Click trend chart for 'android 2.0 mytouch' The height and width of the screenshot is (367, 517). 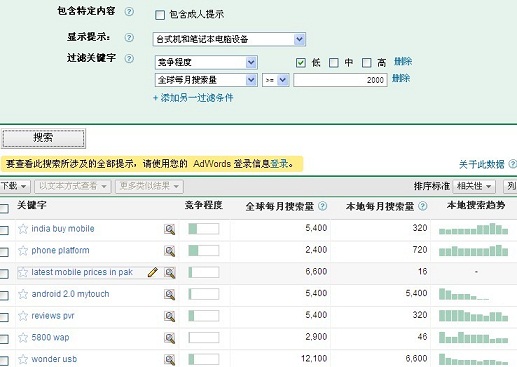point(464,294)
